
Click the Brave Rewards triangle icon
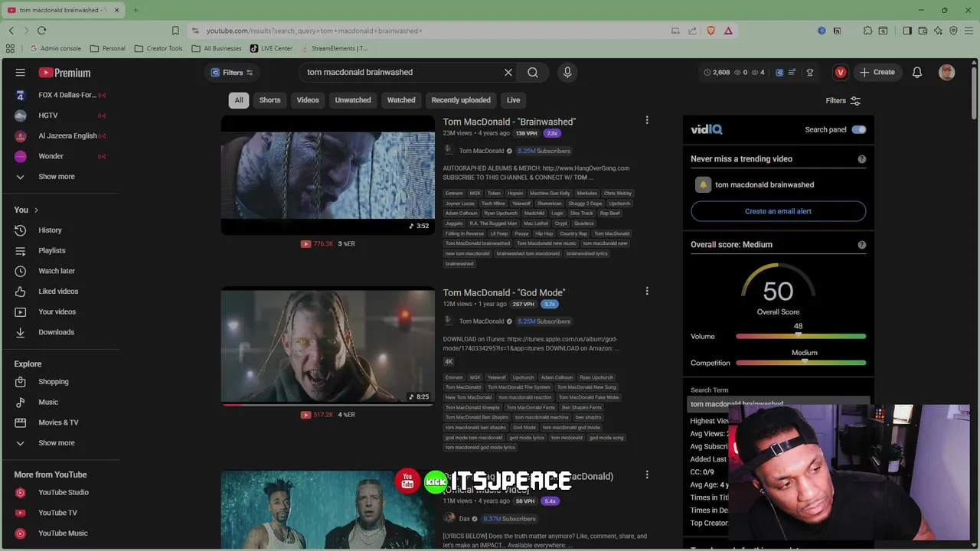pyautogui.click(x=728, y=31)
